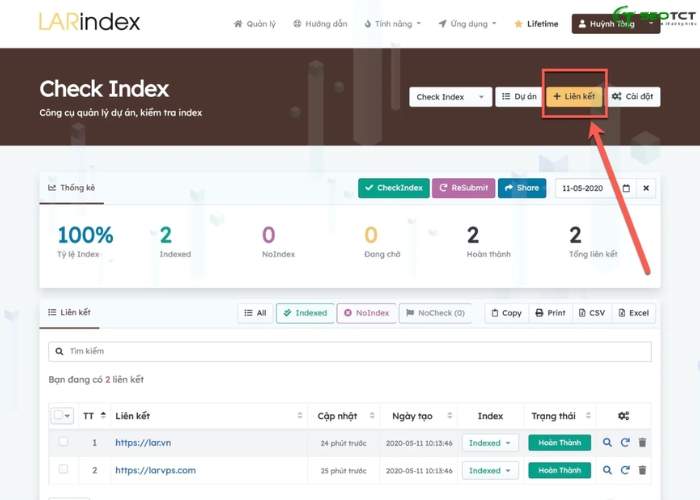Show All links filter
The width and height of the screenshot is (700, 500).
pos(255,313)
